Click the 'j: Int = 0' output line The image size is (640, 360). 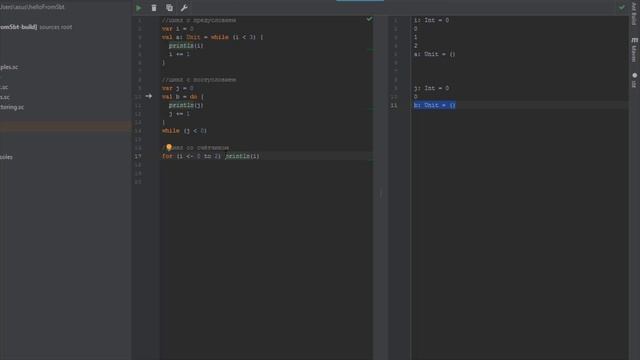(x=431, y=88)
